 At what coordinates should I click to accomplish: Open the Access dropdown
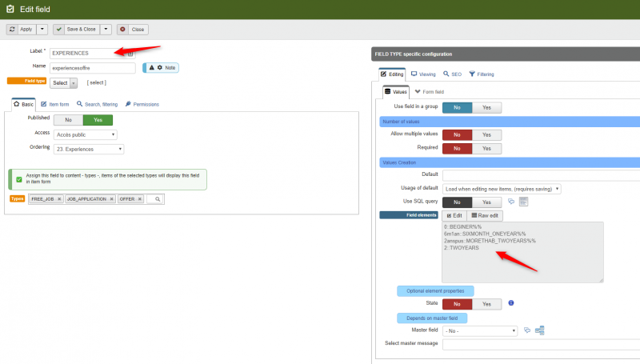coord(85,134)
